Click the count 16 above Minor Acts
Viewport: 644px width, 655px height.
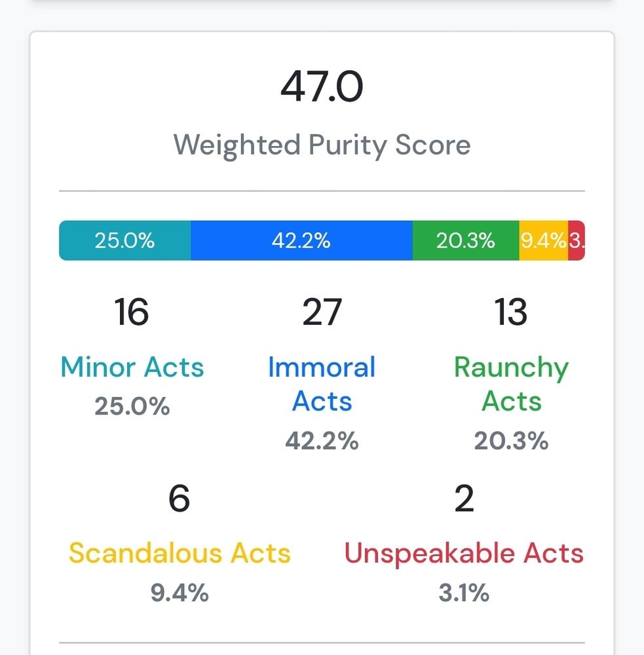click(132, 312)
